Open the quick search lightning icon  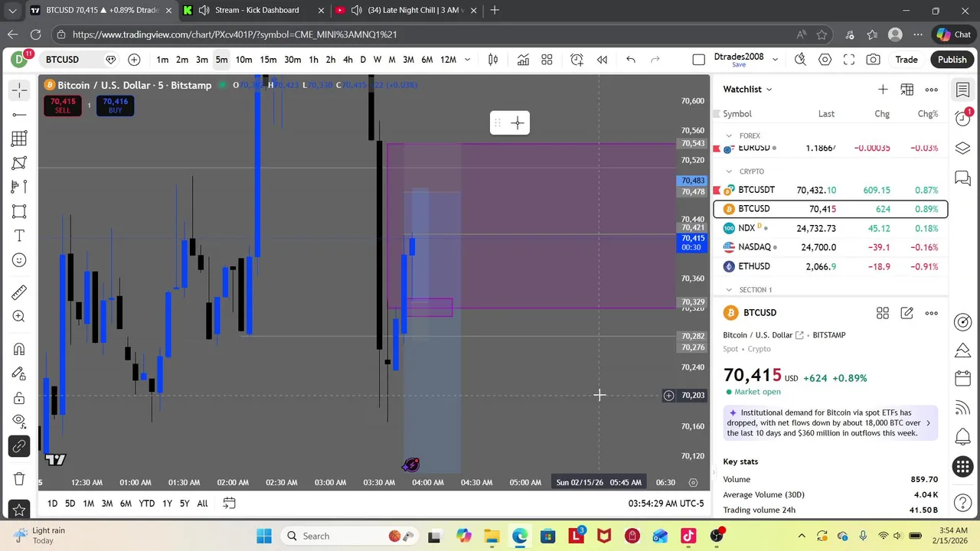click(800, 60)
